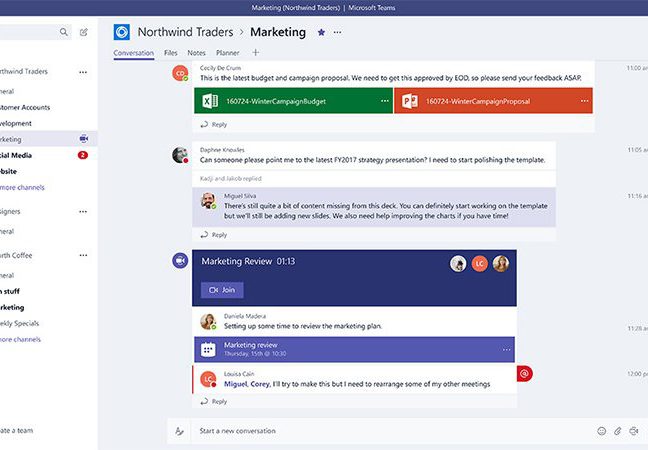Open the Marketing review calendar event

click(355, 349)
